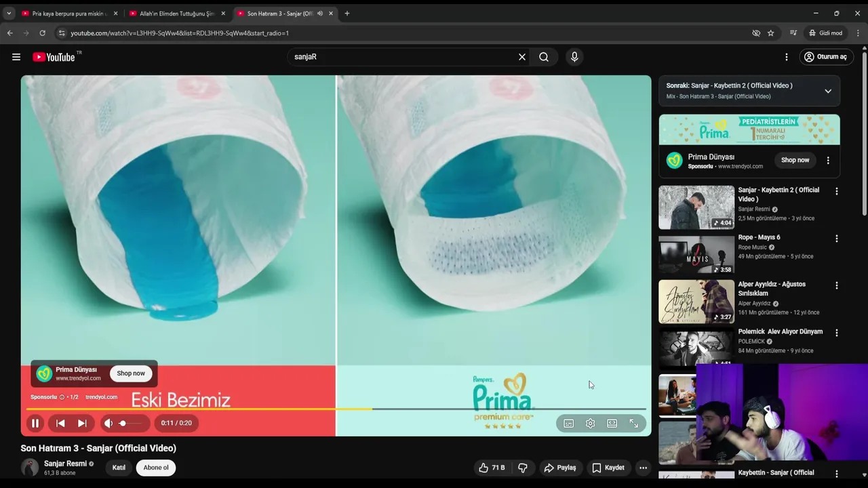Open media controls in Chrome toolbar
The height and width of the screenshot is (488, 868).
tap(793, 33)
